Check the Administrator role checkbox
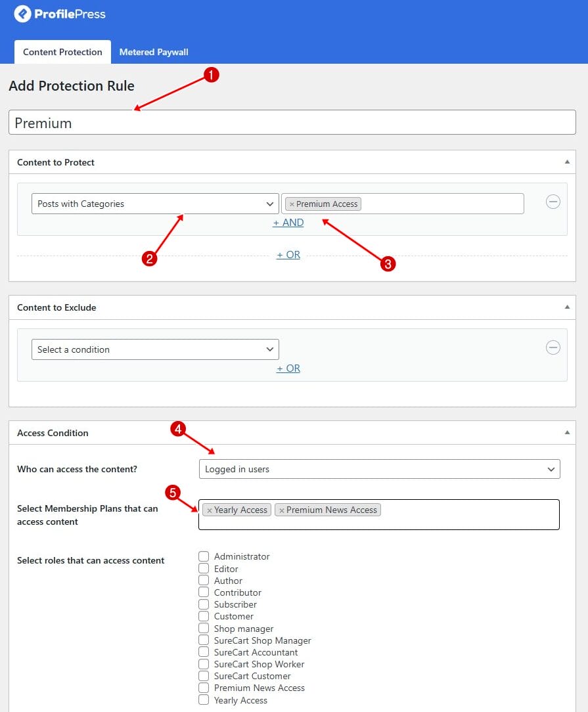 204,556
